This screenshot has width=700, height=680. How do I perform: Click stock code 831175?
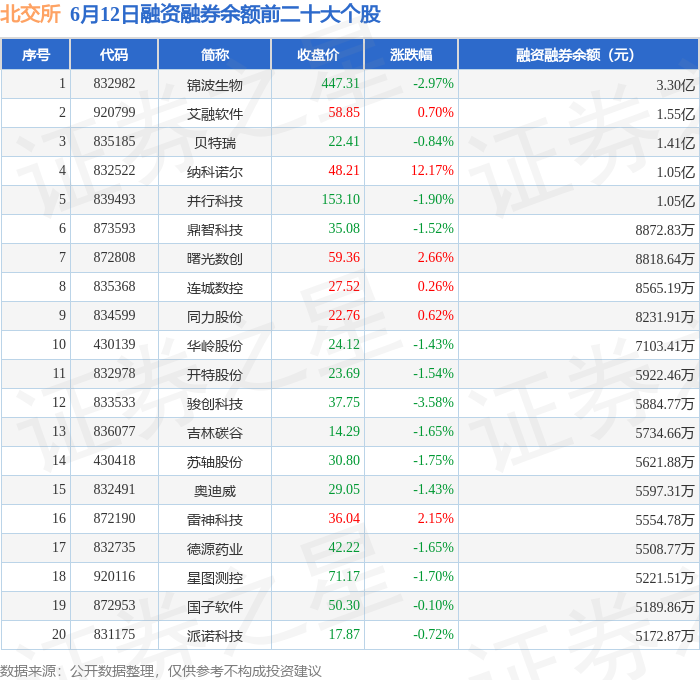pyautogui.click(x=114, y=635)
